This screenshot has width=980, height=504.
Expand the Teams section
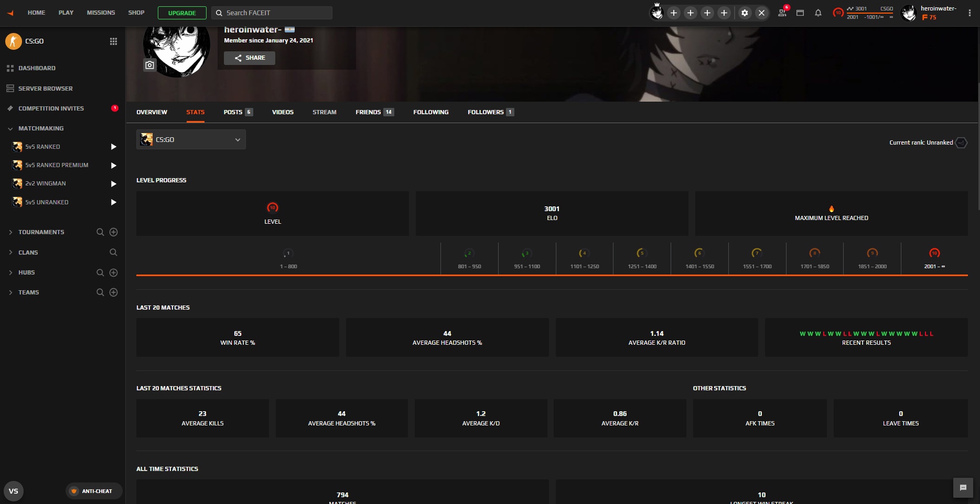point(10,292)
